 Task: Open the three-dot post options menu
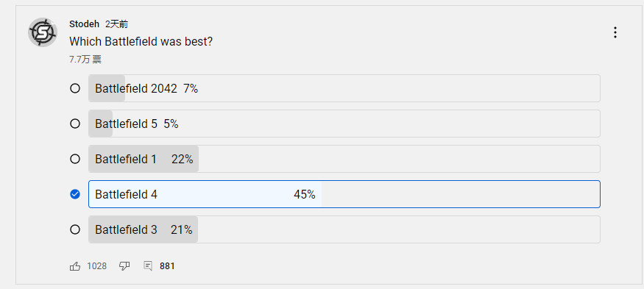[615, 32]
